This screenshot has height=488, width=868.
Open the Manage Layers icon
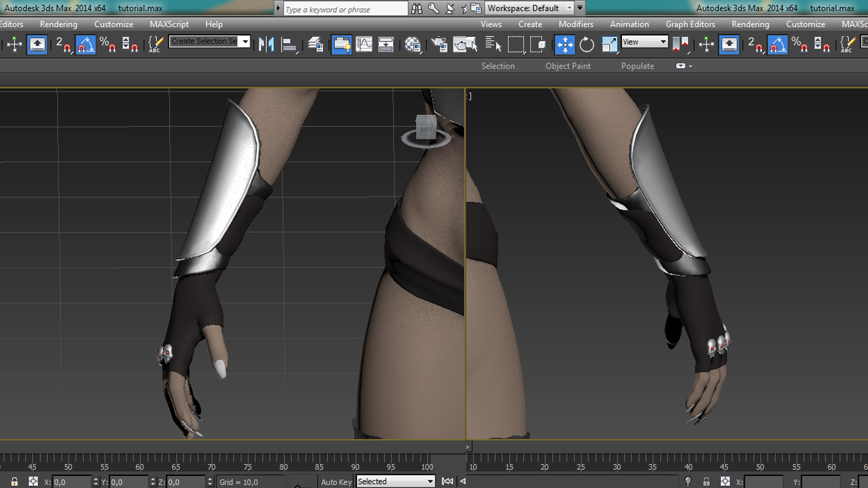point(315,44)
